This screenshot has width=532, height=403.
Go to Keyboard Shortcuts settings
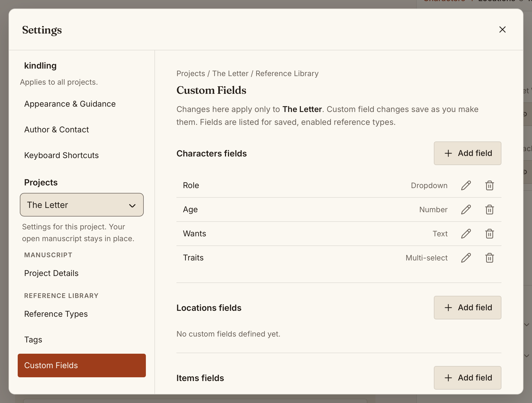click(x=82, y=155)
